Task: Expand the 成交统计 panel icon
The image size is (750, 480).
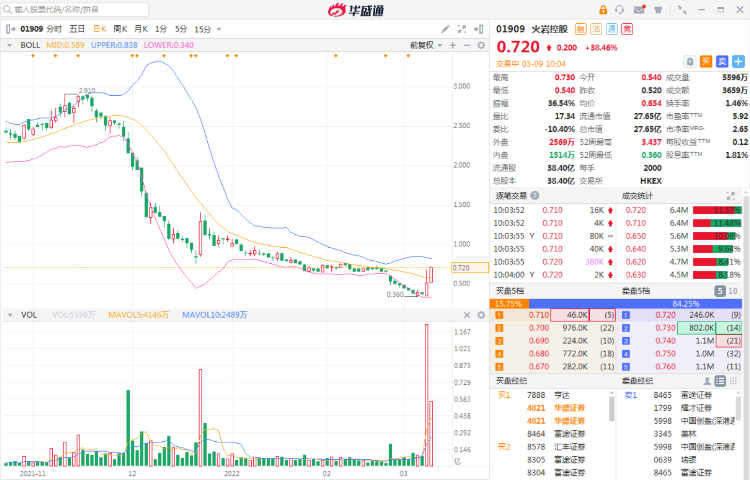Action: [x=730, y=196]
